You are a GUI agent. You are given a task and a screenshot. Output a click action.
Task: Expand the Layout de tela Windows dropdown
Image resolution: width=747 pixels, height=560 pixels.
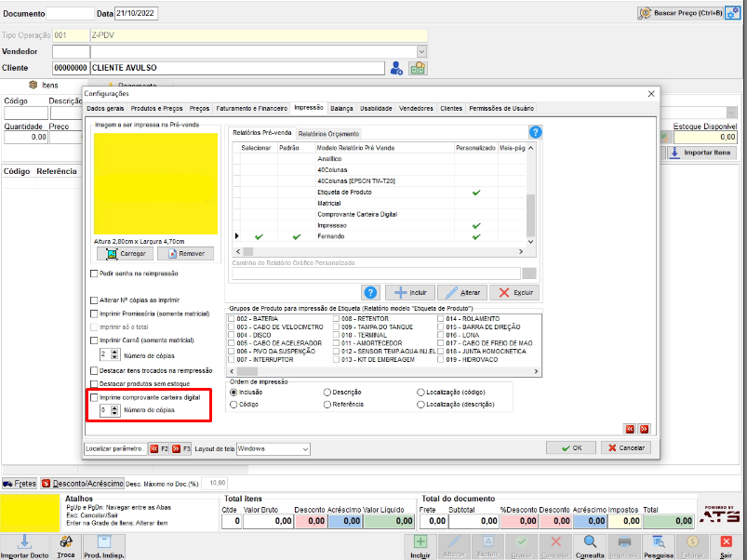pos(305,449)
